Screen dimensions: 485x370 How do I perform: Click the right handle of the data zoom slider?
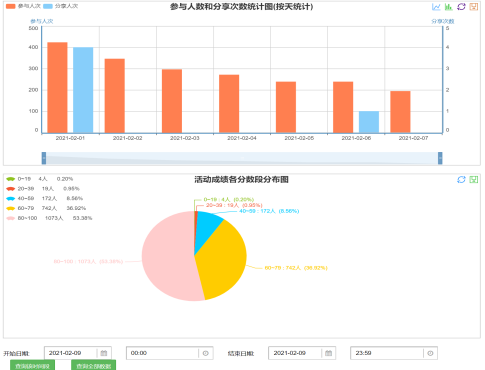click(x=440, y=158)
